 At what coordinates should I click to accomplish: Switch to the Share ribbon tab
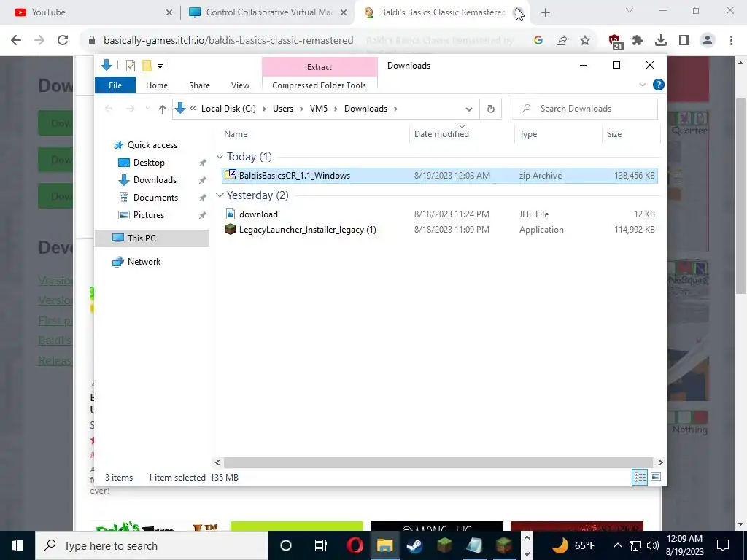tap(199, 85)
